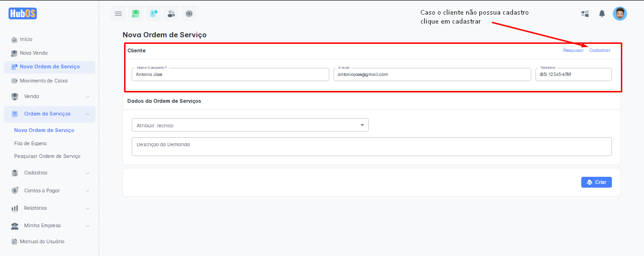644x256 pixels.
Task: Click the Cadastrar link in Cliente section
Action: pos(600,50)
